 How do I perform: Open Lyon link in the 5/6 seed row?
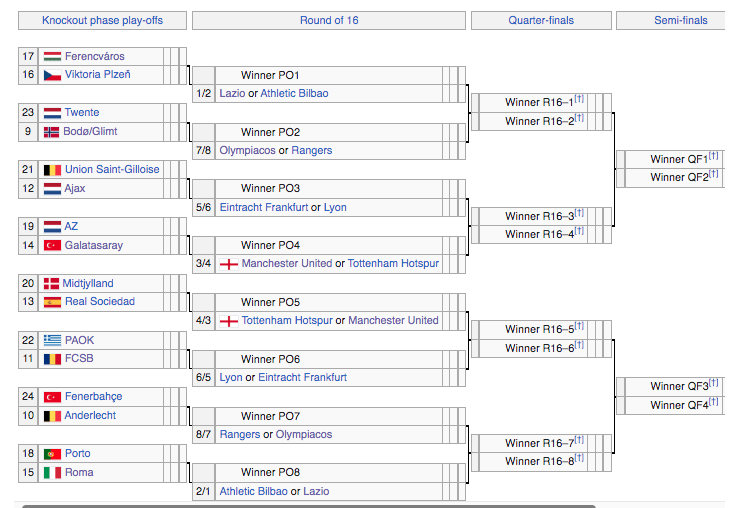tap(335, 207)
